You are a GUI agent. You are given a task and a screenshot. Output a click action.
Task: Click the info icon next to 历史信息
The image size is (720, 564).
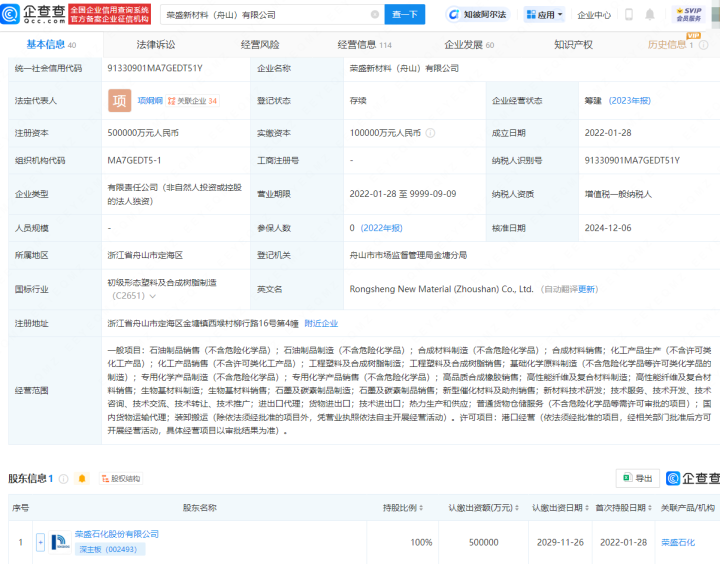703,45
